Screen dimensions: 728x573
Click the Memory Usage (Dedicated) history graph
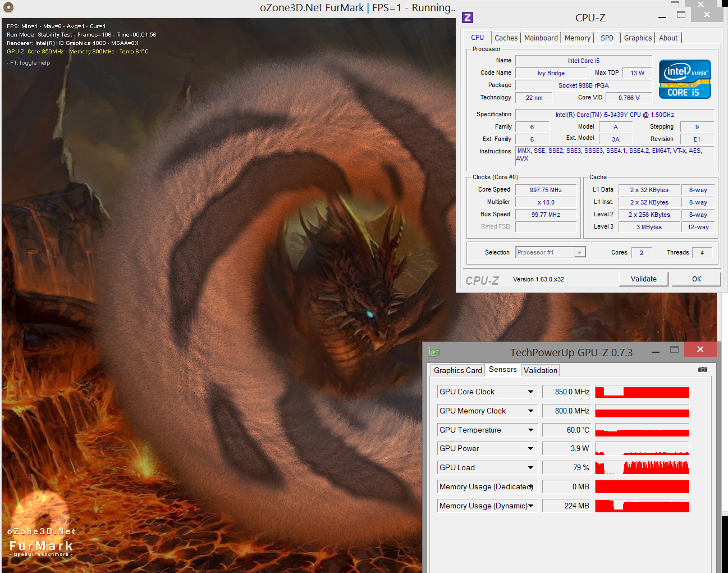642,487
